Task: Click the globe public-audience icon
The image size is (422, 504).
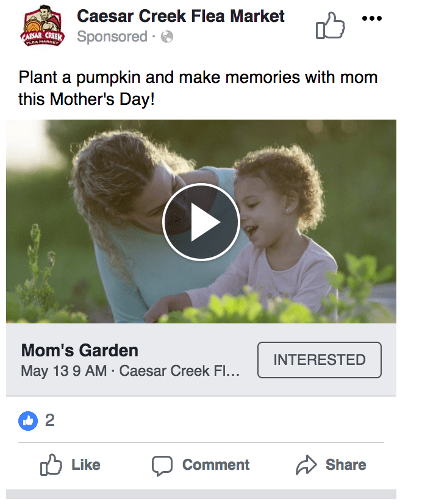Action: pyautogui.click(x=166, y=37)
